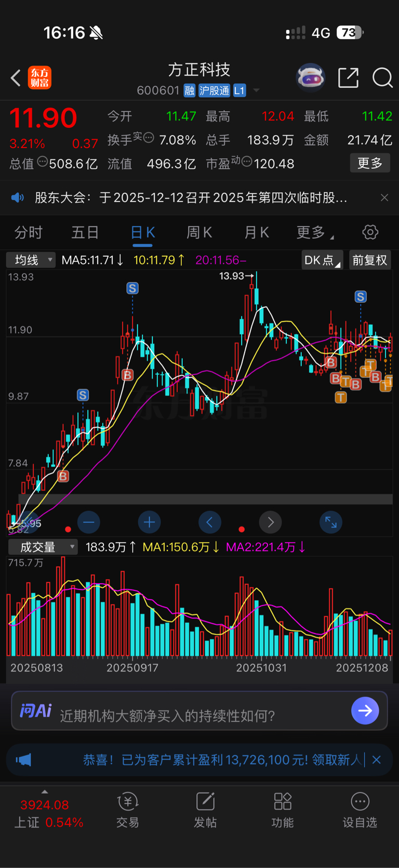
Task: Tap the MA1:150.6万 volume average
Action: click(181, 547)
